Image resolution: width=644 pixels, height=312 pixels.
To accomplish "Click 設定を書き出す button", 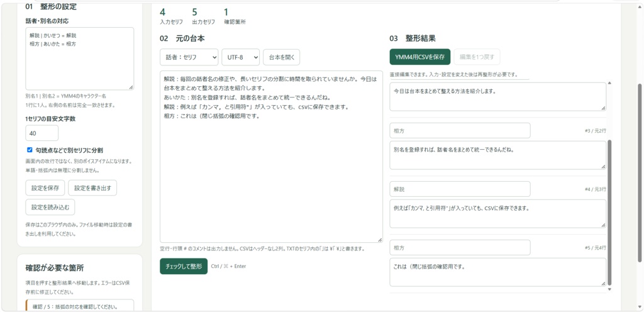I will click(x=92, y=188).
